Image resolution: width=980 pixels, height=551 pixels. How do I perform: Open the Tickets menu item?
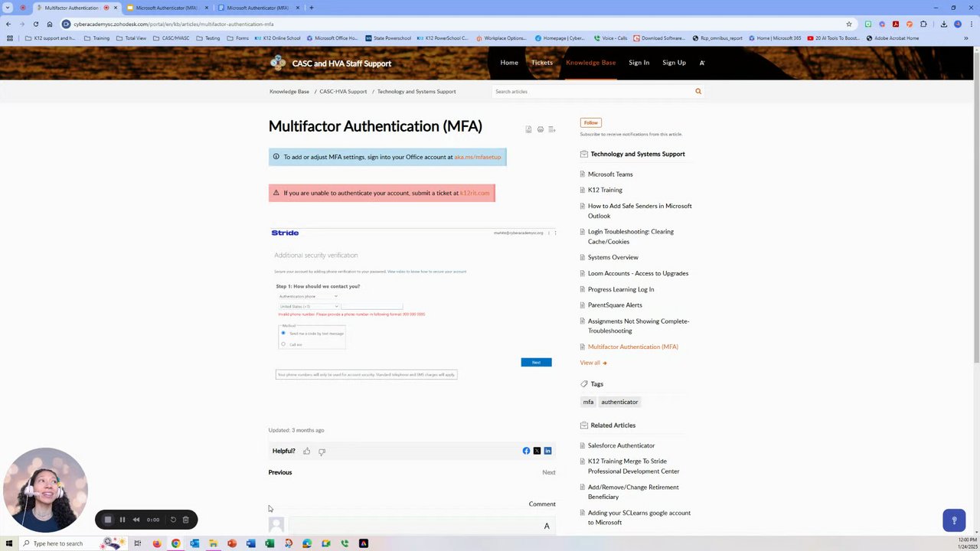(x=542, y=63)
